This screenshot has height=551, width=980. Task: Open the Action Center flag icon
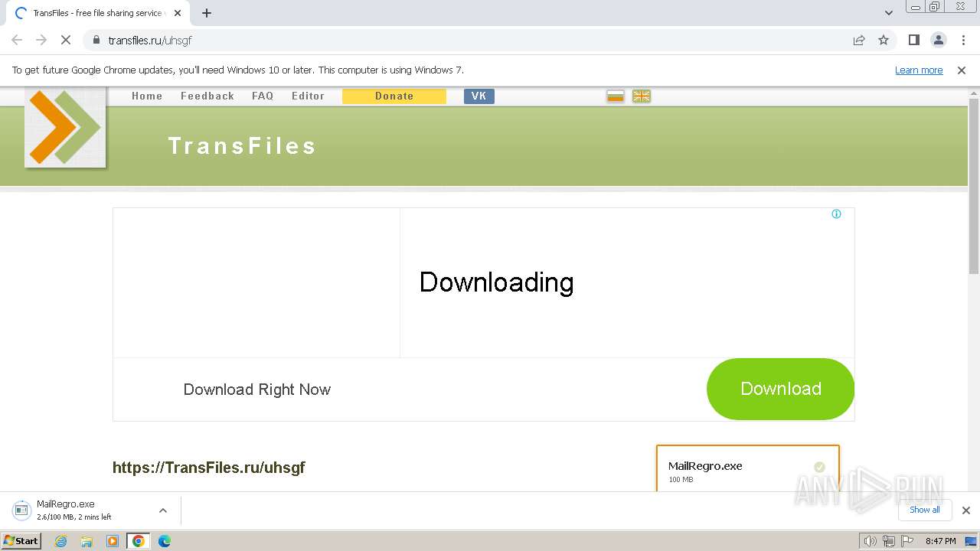pyautogui.click(x=907, y=541)
